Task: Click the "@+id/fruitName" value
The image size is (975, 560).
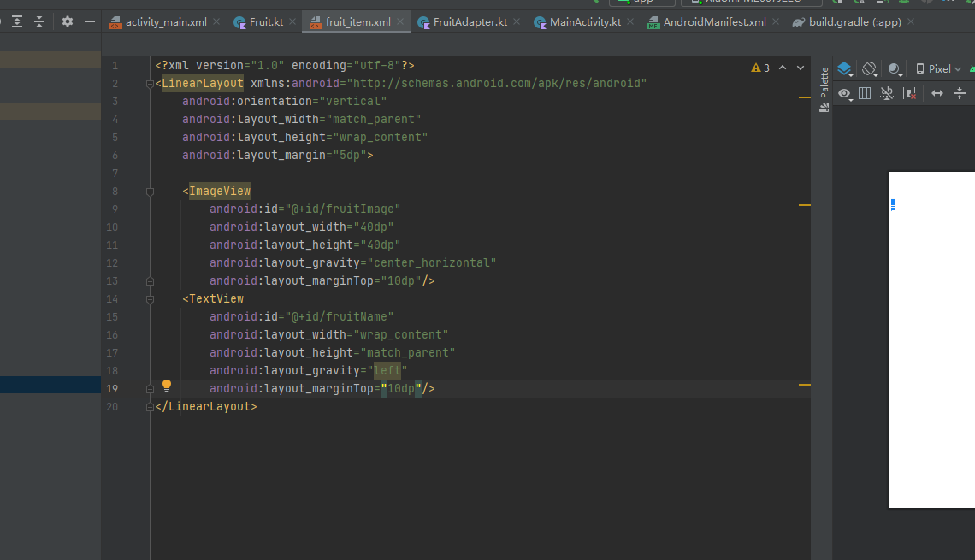Action: (339, 317)
